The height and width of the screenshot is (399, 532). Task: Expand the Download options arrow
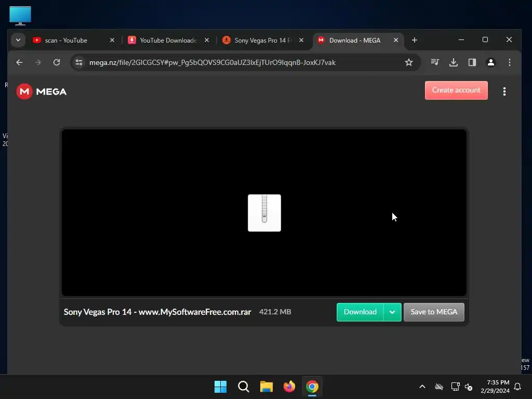coord(392,312)
